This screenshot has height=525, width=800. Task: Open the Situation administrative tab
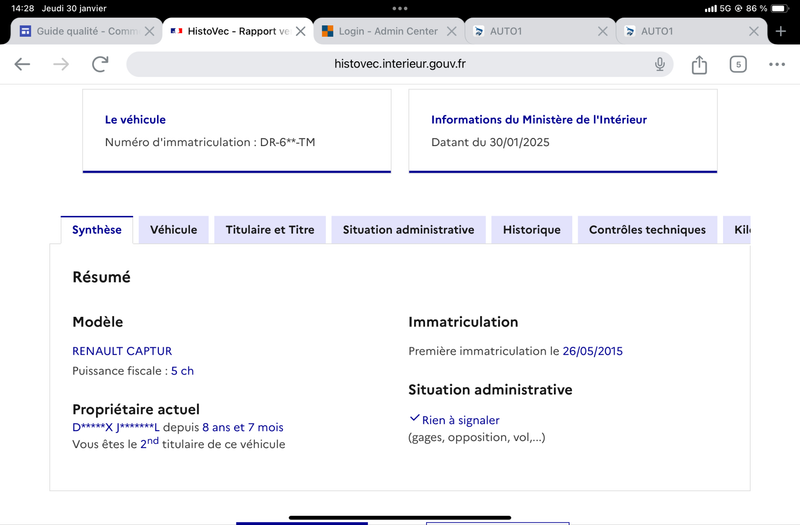[408, 230]
